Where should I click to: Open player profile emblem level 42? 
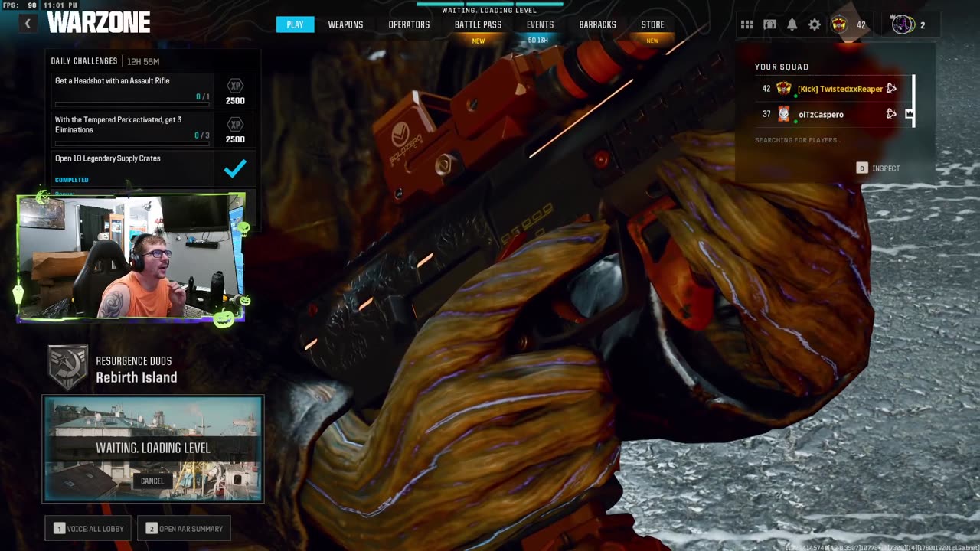click(x=839, y=24)
